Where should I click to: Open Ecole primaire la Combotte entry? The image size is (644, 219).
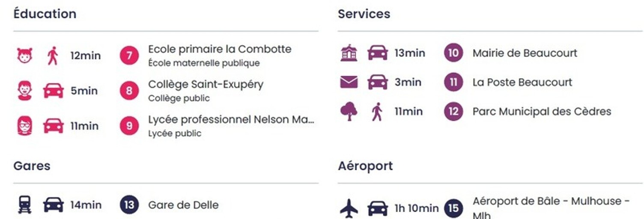220,49
